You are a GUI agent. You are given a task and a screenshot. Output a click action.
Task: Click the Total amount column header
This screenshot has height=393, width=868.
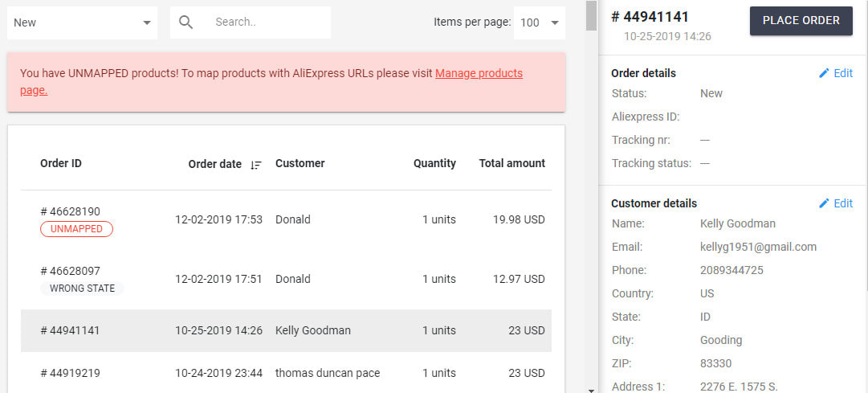[512, 163]
